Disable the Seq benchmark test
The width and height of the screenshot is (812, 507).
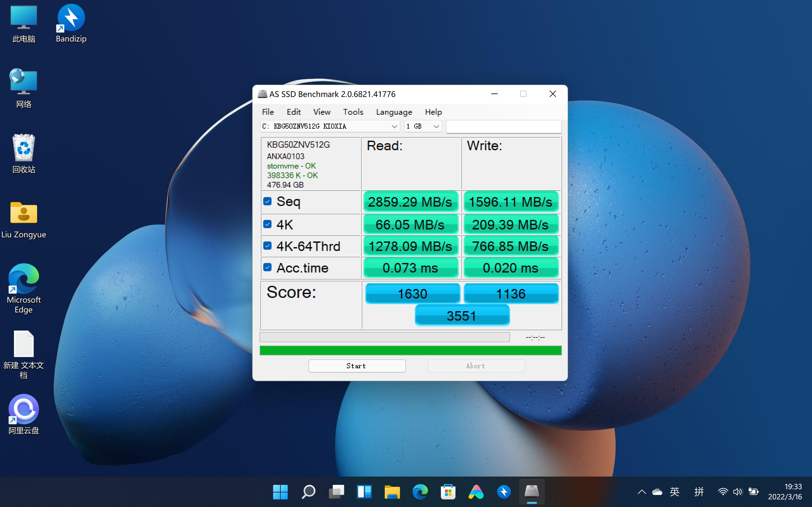[x=267, y=202]
